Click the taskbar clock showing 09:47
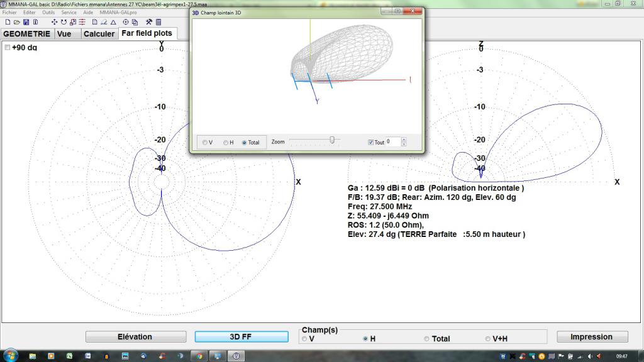The image size is (644, 362). [x=622, y=356]
